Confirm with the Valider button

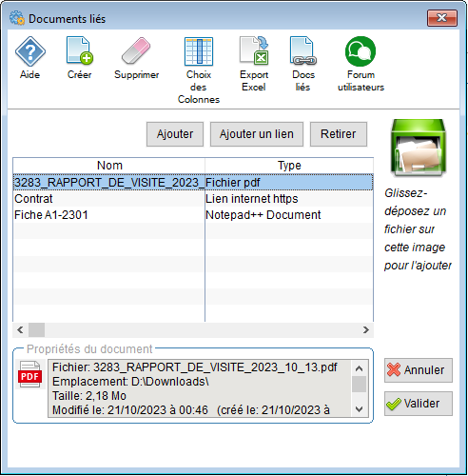[x=419, y=404]
